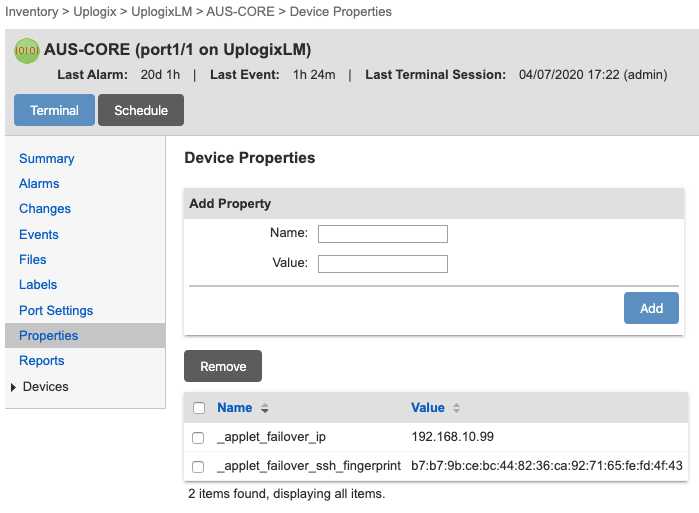Open Reports from the sidebar
This screenshot has width=699, height=513.
pyautogui.click(x=41, y=360)
